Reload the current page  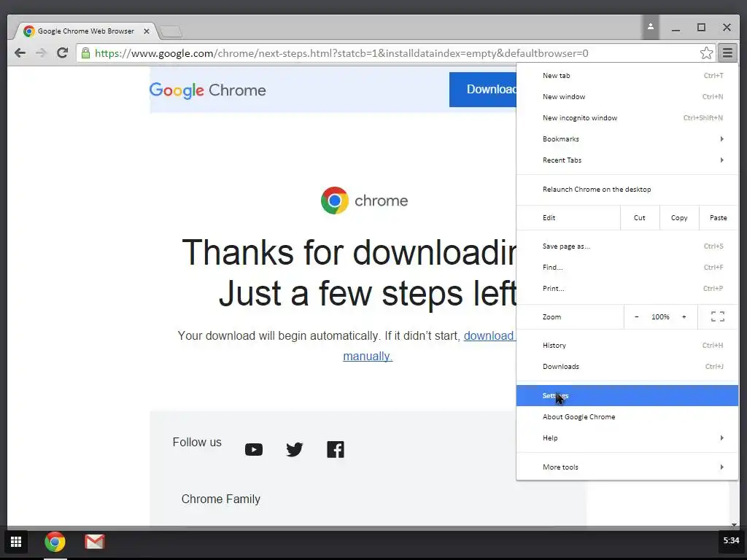pyautogui.click(x=63, y=52)
